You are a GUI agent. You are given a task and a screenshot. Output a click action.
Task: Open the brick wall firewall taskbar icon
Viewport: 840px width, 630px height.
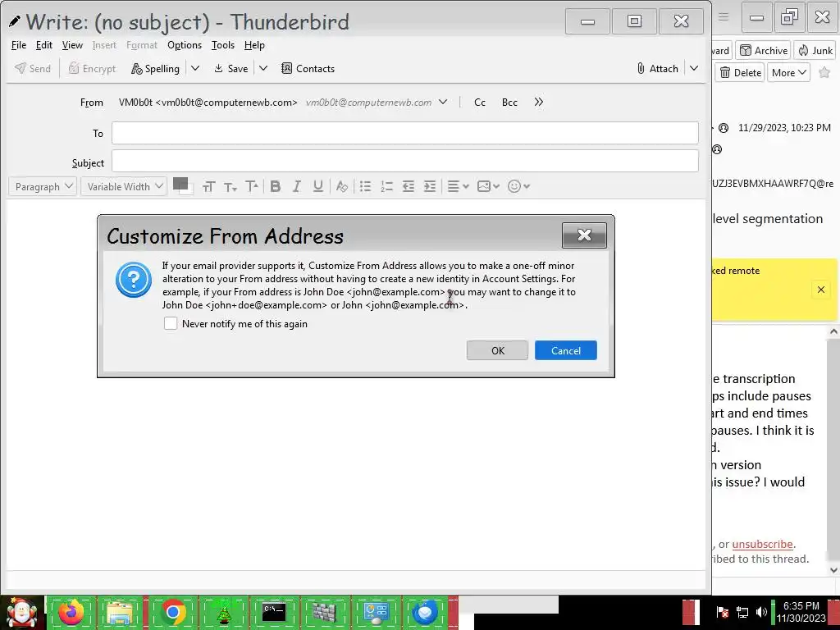(x=325, y=612)
